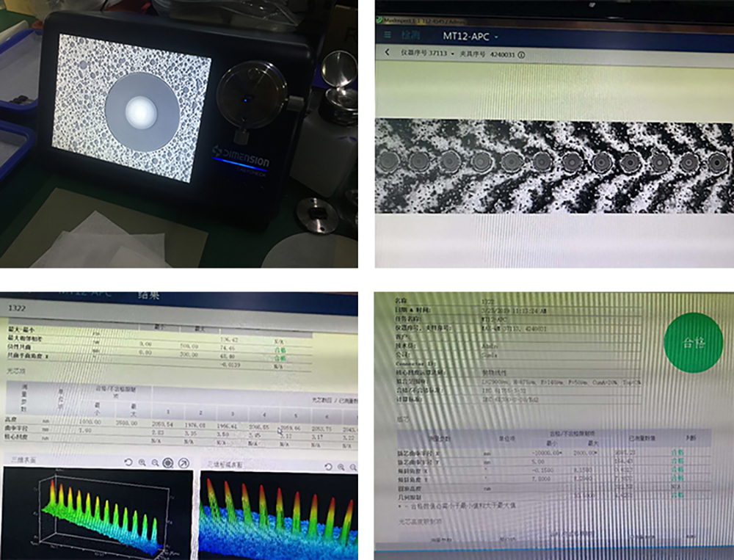Zoom in on the 三维表面 3D plot
Screen dimensions: 734x560
click(x=142, y=462)
